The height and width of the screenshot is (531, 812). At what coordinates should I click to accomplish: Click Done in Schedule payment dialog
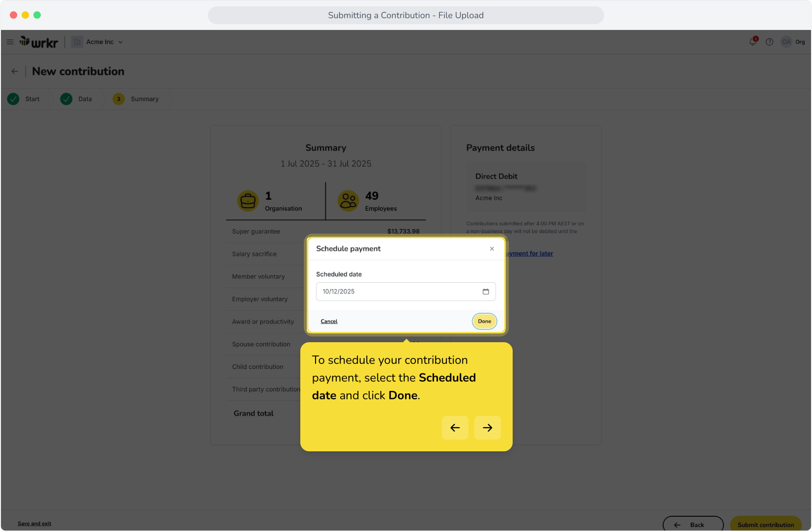click(x=485, y=321)
